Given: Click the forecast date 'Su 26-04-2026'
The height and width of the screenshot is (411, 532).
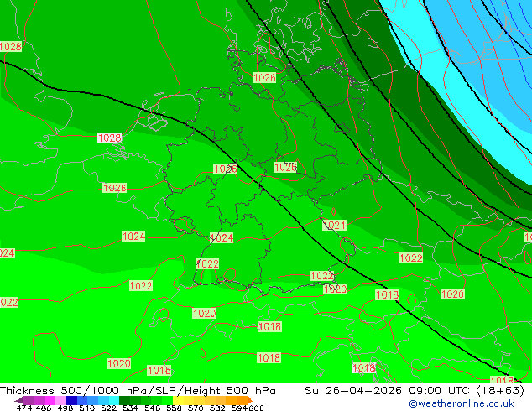Looking at the screenshot, I should click(353, 391).
